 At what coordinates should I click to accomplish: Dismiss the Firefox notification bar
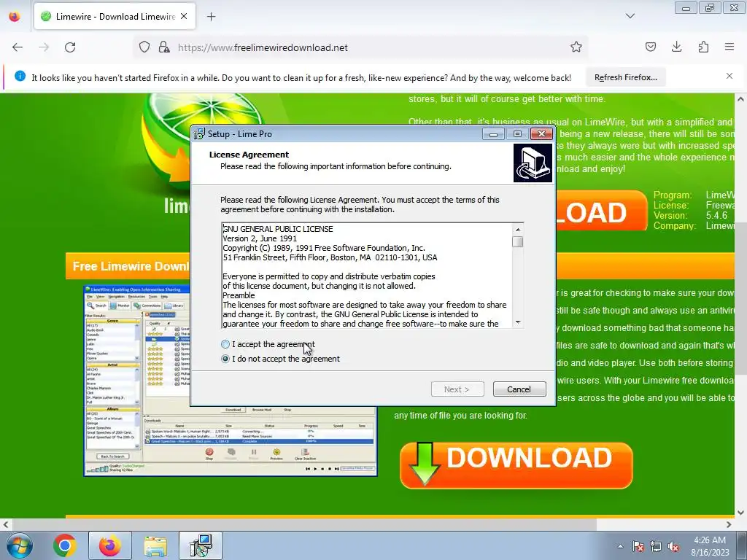[729, 76]
